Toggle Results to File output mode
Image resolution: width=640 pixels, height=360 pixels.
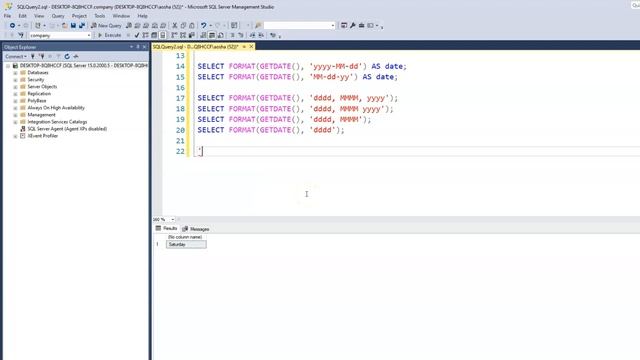[x=220, y=36]
